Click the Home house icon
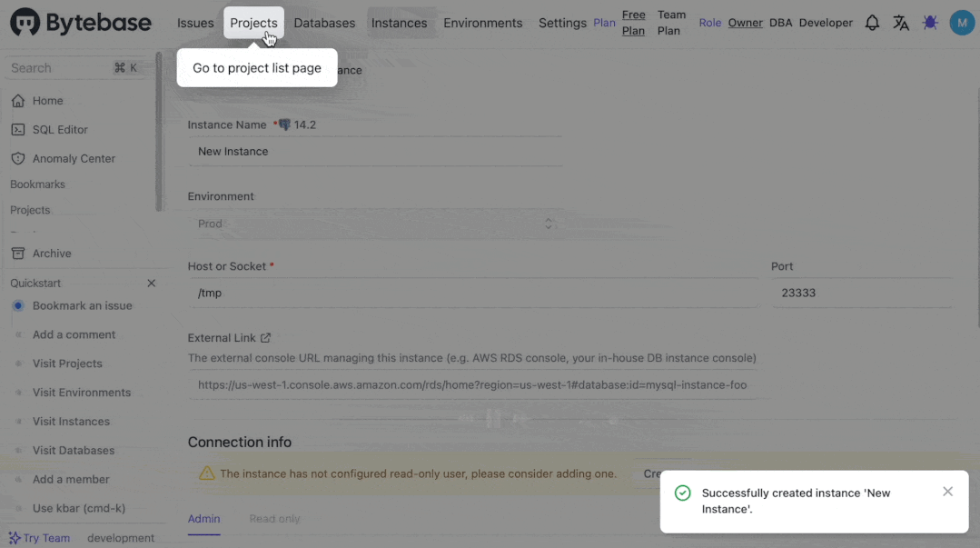Viewport: 980px width, 548px height. [x=18, y=101]
